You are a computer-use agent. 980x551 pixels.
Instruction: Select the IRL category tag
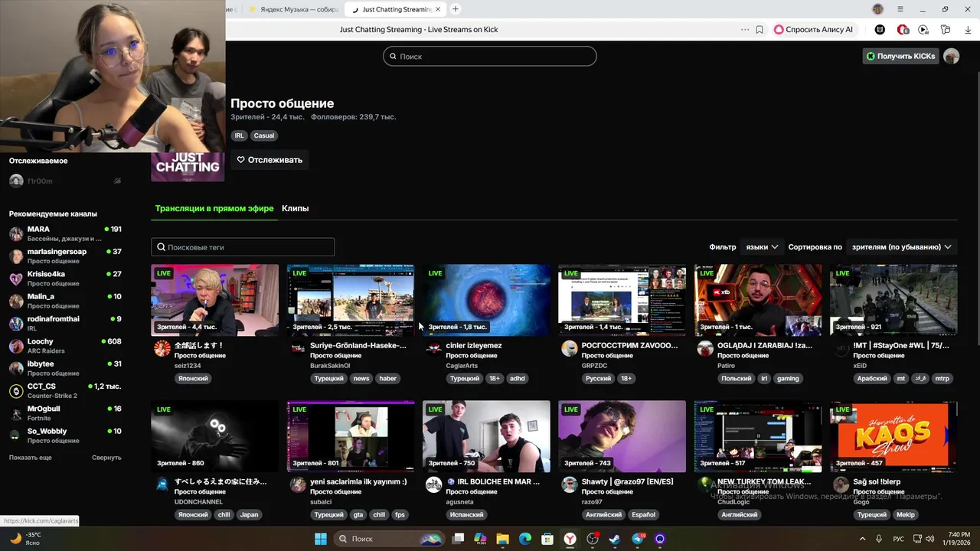tap(239, 135)
